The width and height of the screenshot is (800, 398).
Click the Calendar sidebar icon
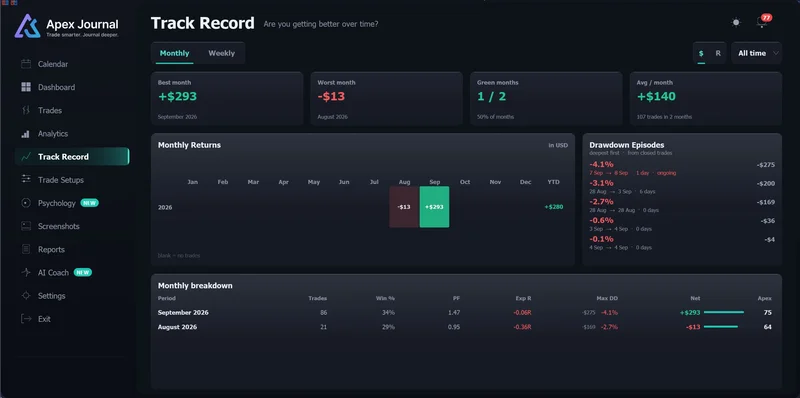26,64
